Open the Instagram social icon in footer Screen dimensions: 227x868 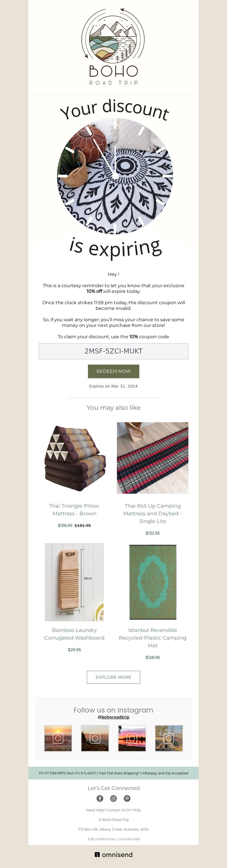113,798
